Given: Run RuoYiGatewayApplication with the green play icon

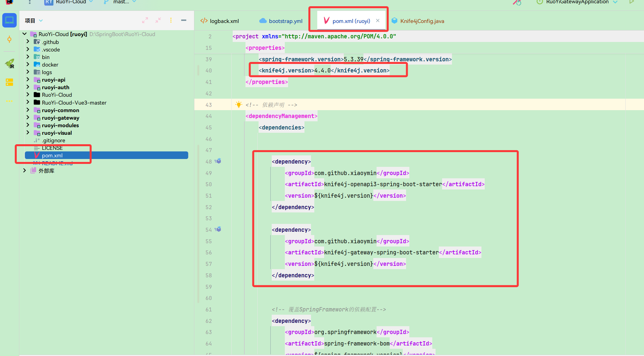Looking at the screenshot, I should click(x=632, y=2).
